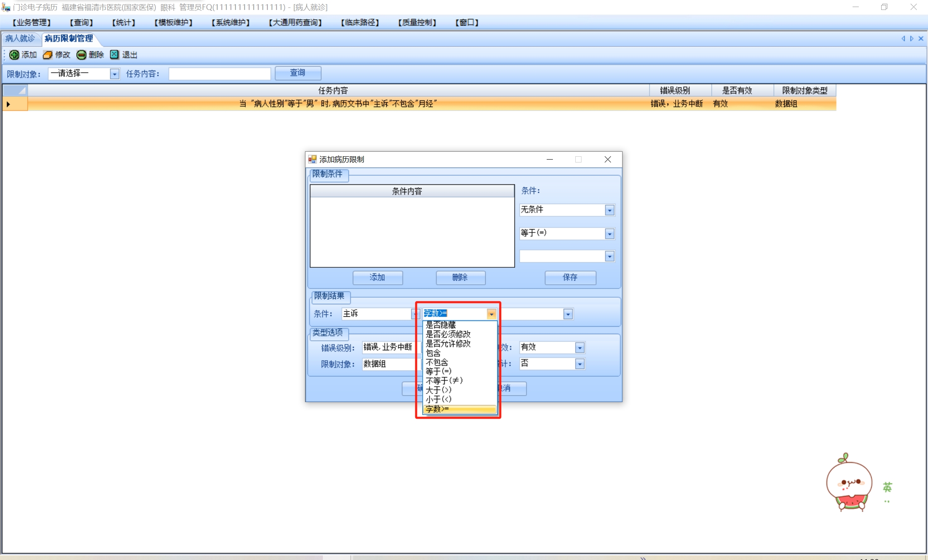This screenshot has width=928, height=560.
Task: Select the row indicator arrow of first record
Action: (x=8, y=104)
